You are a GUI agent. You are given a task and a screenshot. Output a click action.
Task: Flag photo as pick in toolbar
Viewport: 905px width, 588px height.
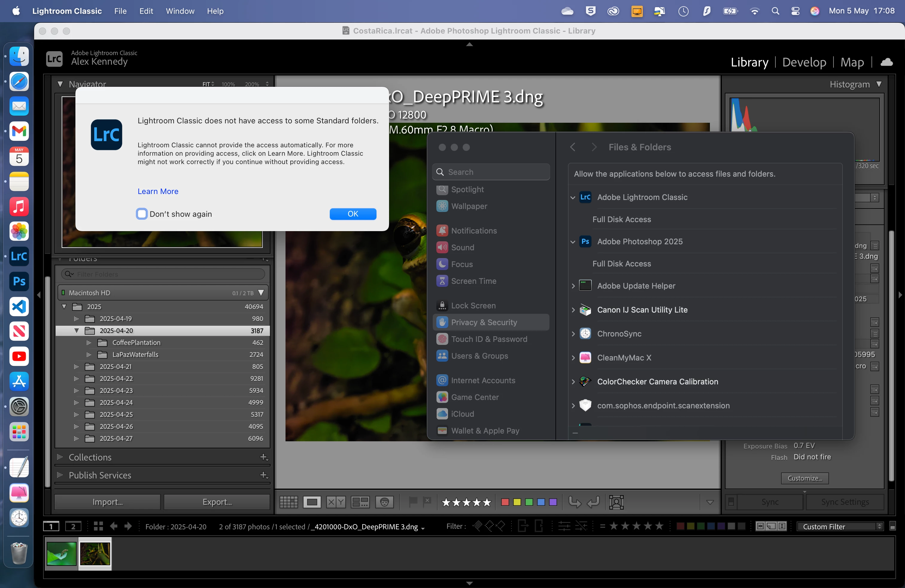(x=413, y=501)
